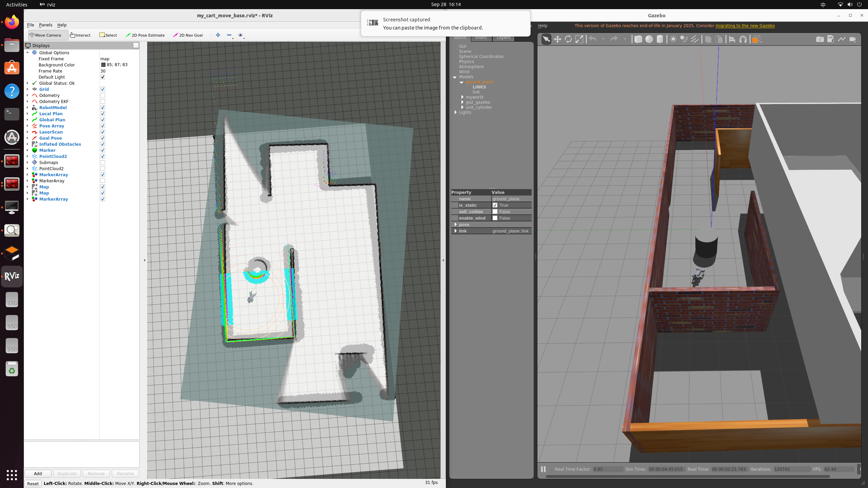Choose the Select tool in RViz

point(108,35)
